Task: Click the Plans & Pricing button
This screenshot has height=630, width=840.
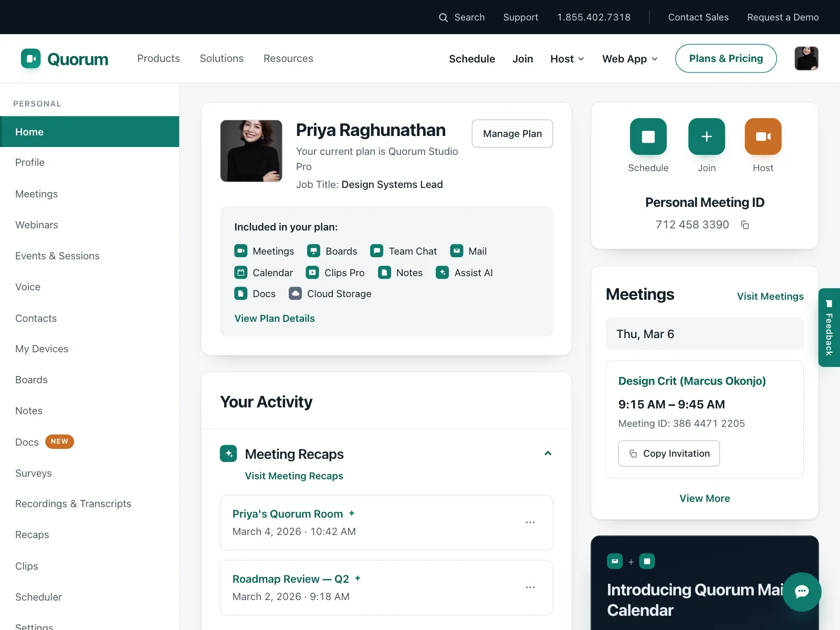Action: tap(726, 58)
